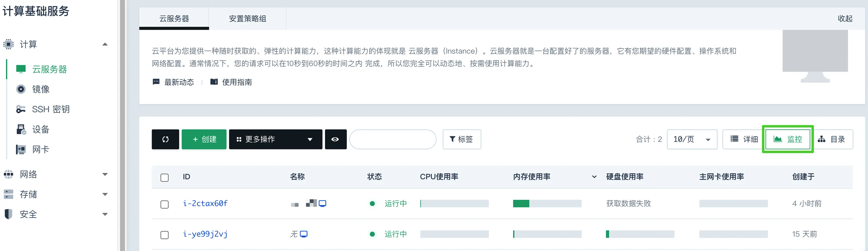Click the 网卡 card icon
The width and height of the screenshot is (868, 251).
point(21,149)
